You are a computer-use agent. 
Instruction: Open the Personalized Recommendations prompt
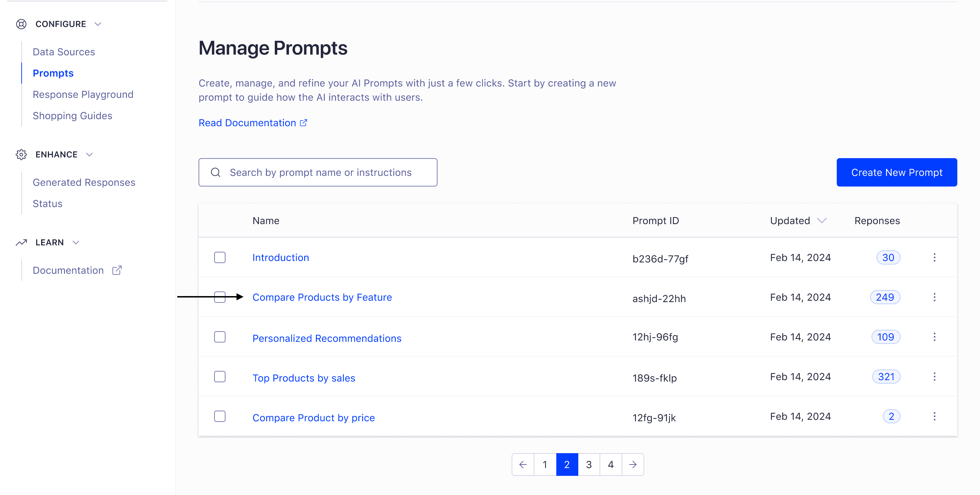327,338
